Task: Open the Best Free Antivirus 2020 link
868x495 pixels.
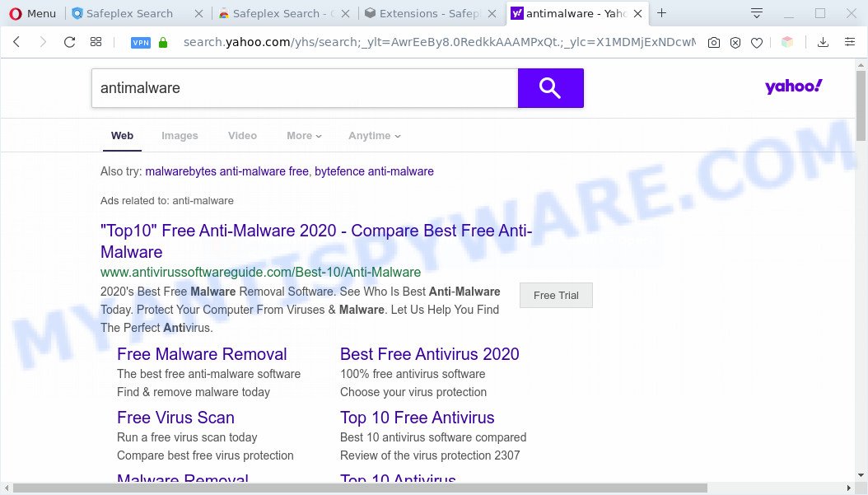Action: click(x=430, y=354)
